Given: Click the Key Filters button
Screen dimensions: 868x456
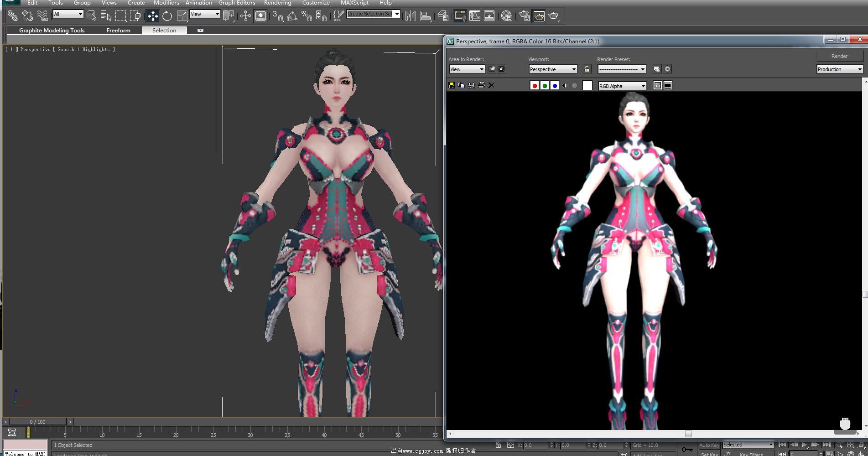Looking at the screenshot, I should click(751, 454).
